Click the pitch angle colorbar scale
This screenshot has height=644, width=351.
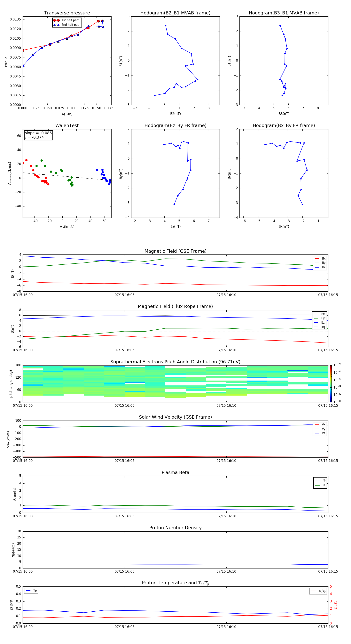pos(331,384)
